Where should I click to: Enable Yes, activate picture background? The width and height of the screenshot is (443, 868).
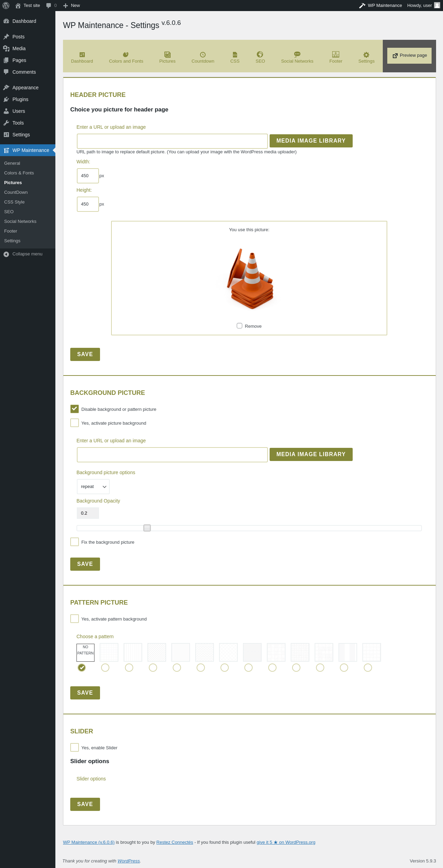(74, 423)
